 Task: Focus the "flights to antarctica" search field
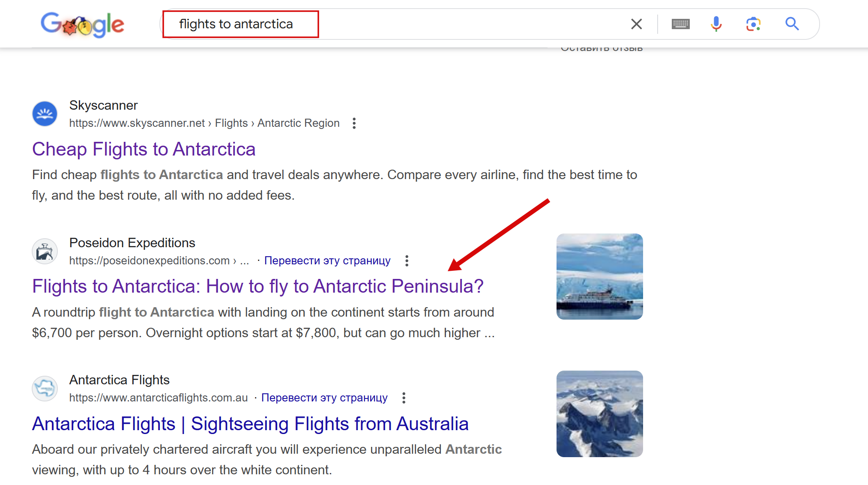386,24
